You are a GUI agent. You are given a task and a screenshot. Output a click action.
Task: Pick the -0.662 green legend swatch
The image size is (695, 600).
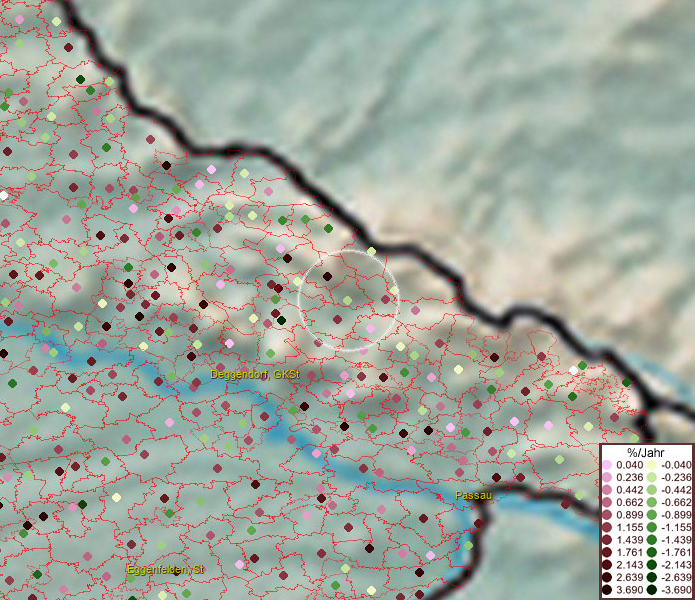coord(652,503)
